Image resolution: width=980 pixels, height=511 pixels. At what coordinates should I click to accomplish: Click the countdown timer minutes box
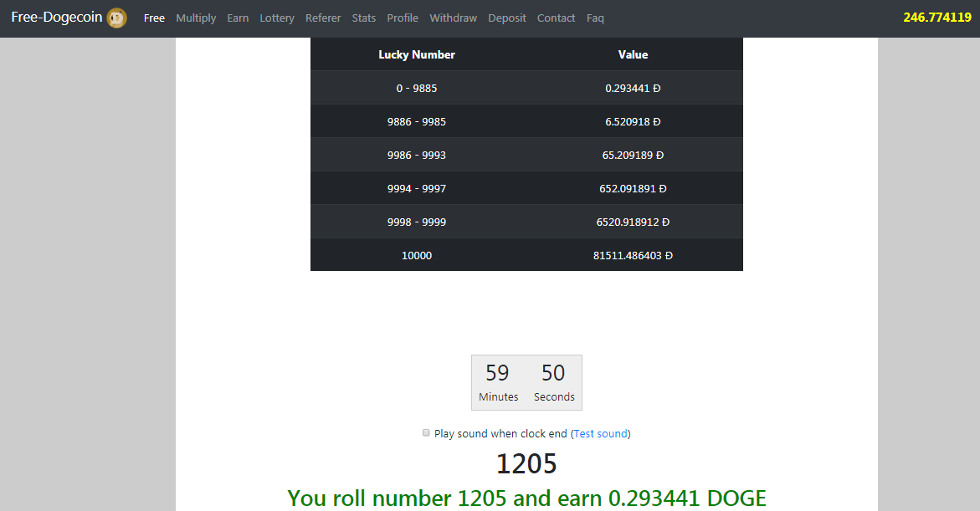click(499, 382)
